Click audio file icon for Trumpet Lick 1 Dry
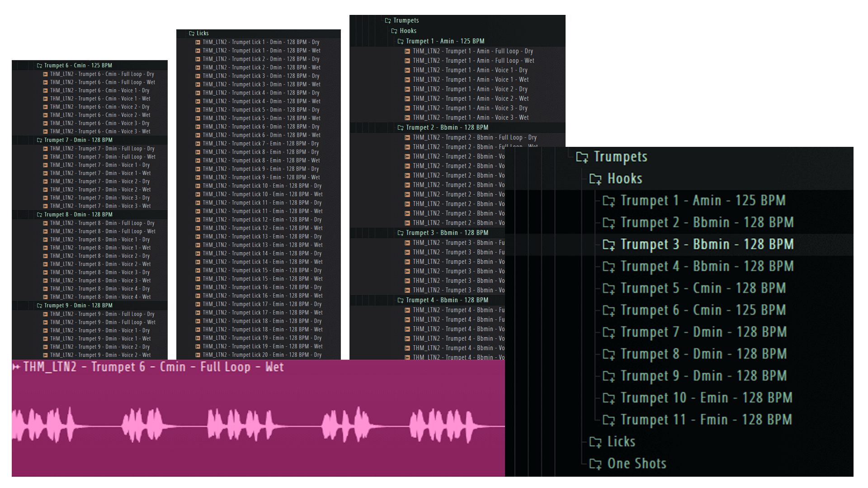The image size is (868, 488). pos(198,42)
